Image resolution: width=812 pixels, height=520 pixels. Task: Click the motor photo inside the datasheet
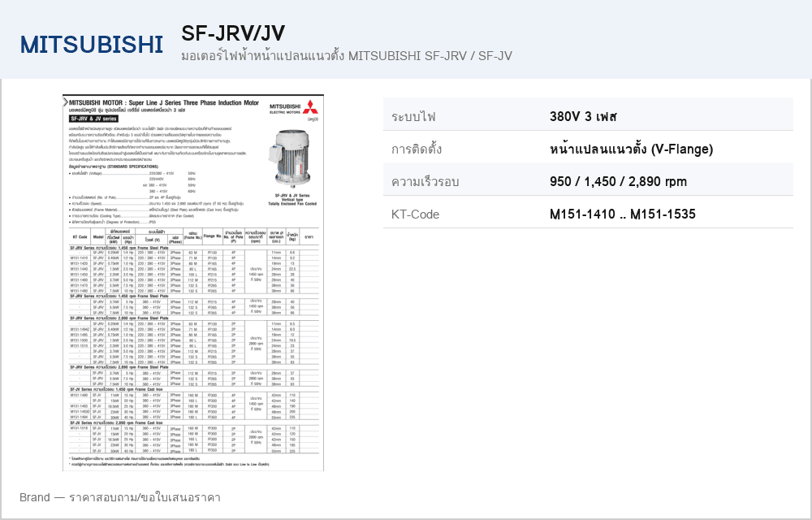(291, 158)
